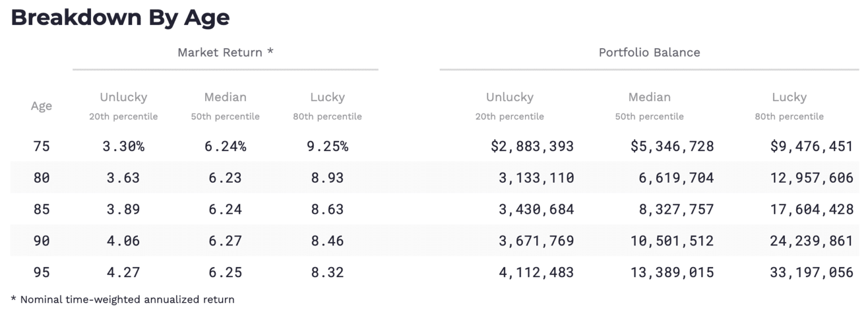Select the 3.30% unlucky return cell
Viewport: 868px width, 310px height.
[123, 147]
